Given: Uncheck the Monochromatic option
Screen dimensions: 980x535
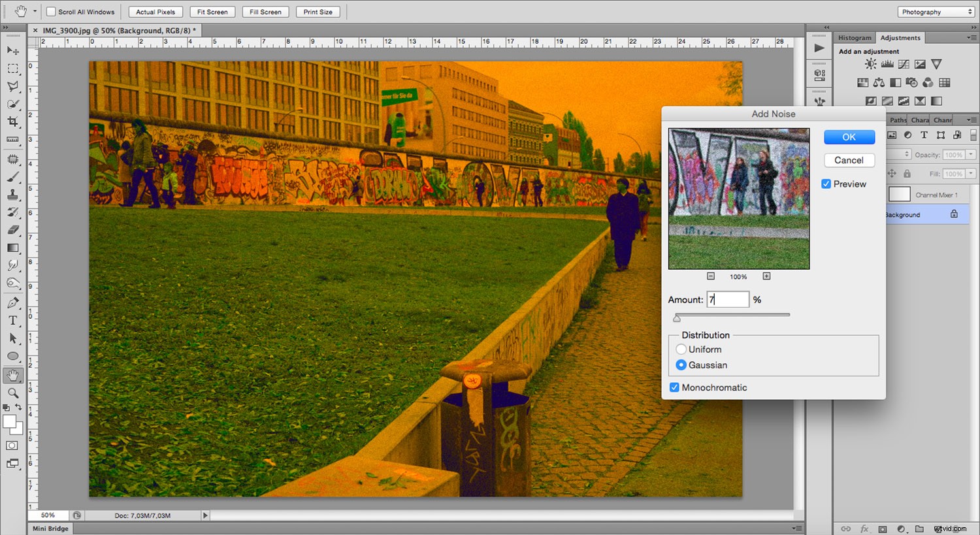Looking at the screenshot, I should click(x=674, y=387).
